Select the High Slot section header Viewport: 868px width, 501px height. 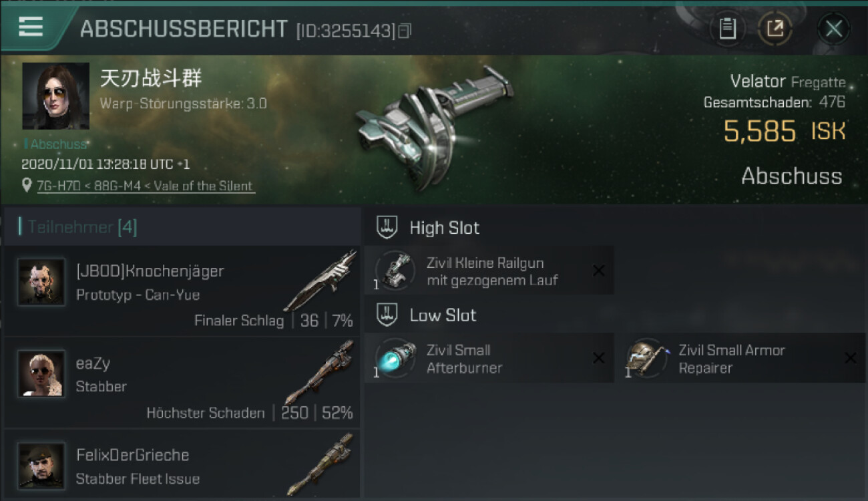[428, 228]
